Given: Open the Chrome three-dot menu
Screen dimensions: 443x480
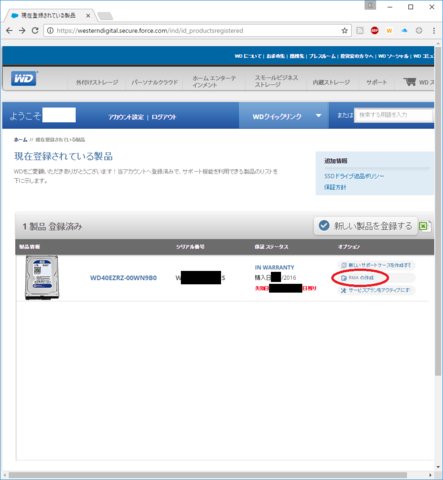Looking at the screenshot, I should click(x=434, y=31).
